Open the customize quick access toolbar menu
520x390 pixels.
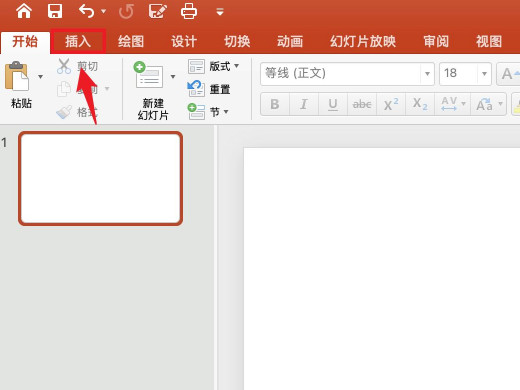(220, 12)
